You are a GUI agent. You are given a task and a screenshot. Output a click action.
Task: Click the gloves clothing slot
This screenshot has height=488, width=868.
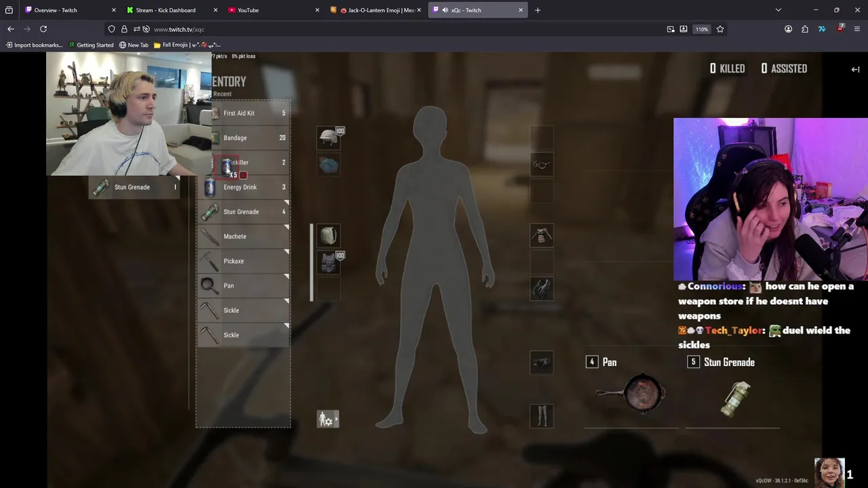[541, 289]
